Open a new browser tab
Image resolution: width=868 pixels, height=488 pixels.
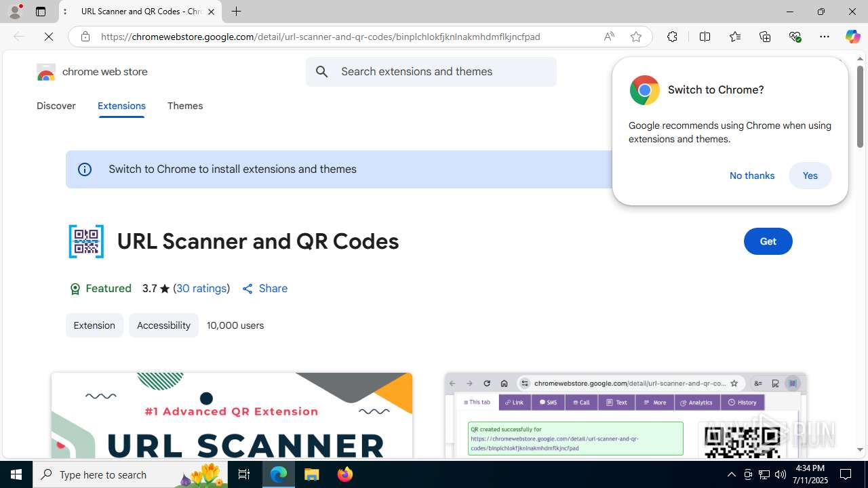click(x=236, y=12)
